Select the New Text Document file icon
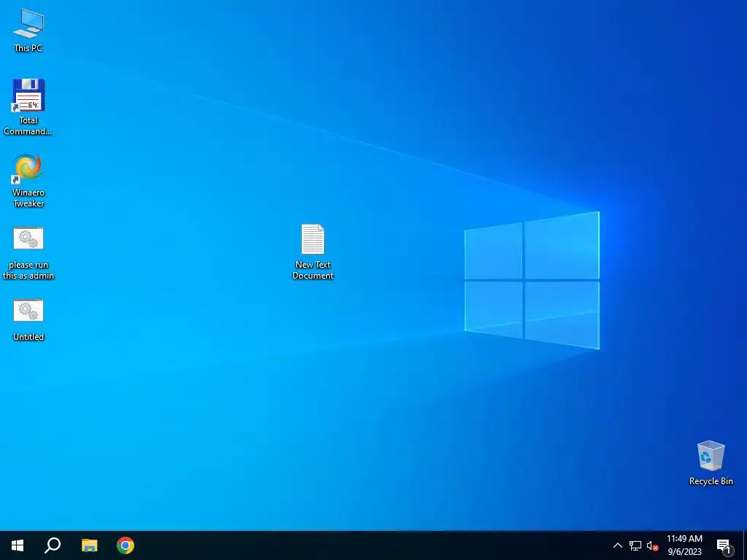The height and width of the screenshot is (560, 747). tap(313, 239)
